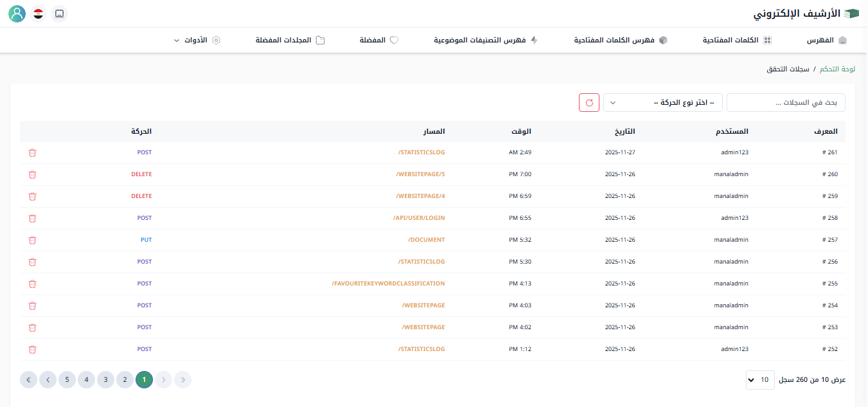Open the Iraq flag language selector

pos(39,14)
